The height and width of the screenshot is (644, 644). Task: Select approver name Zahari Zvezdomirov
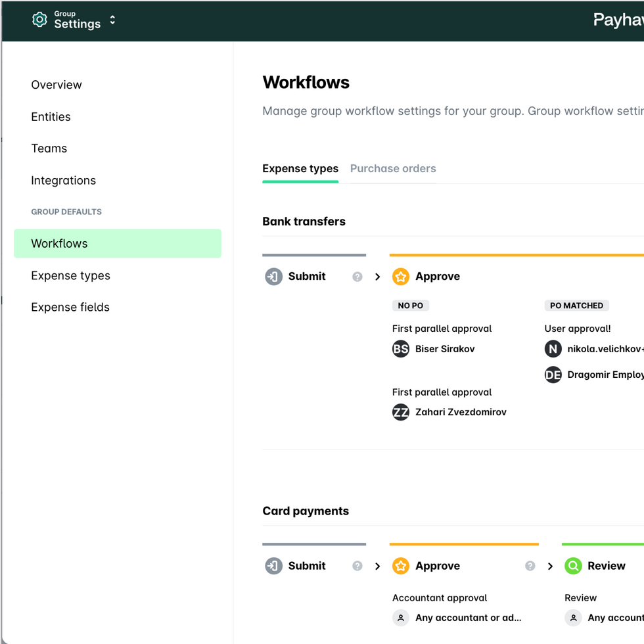[x=461, y=413]
